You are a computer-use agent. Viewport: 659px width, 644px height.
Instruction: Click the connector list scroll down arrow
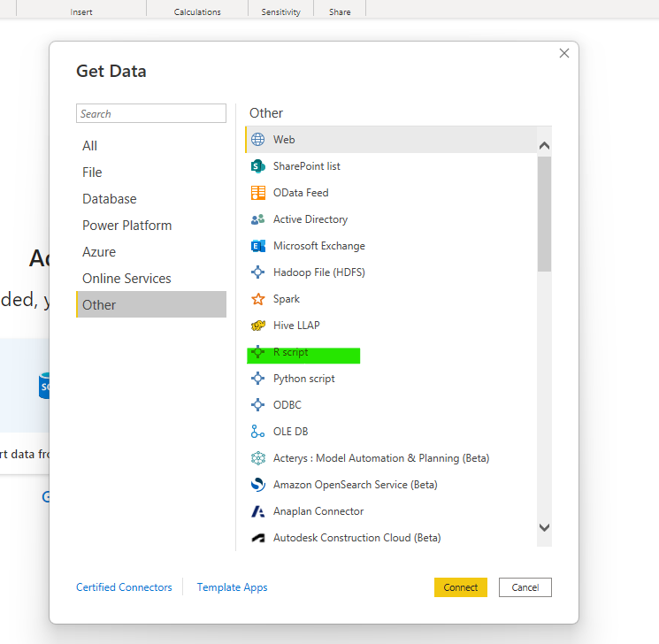click(x=544, y=527)
